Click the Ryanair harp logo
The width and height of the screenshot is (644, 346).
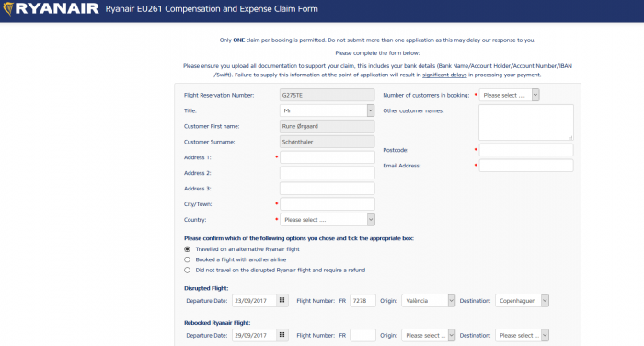[8, 8]
